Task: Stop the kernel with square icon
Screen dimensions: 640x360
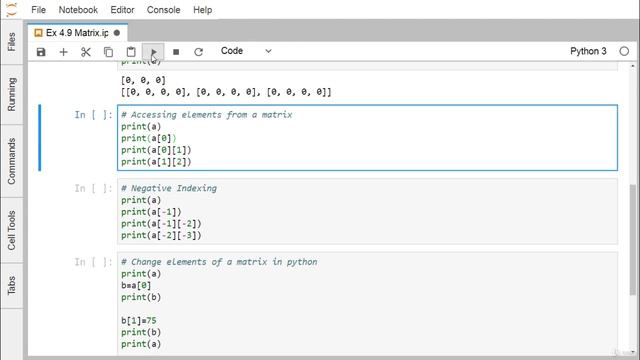Action: (x=176, y=52)
